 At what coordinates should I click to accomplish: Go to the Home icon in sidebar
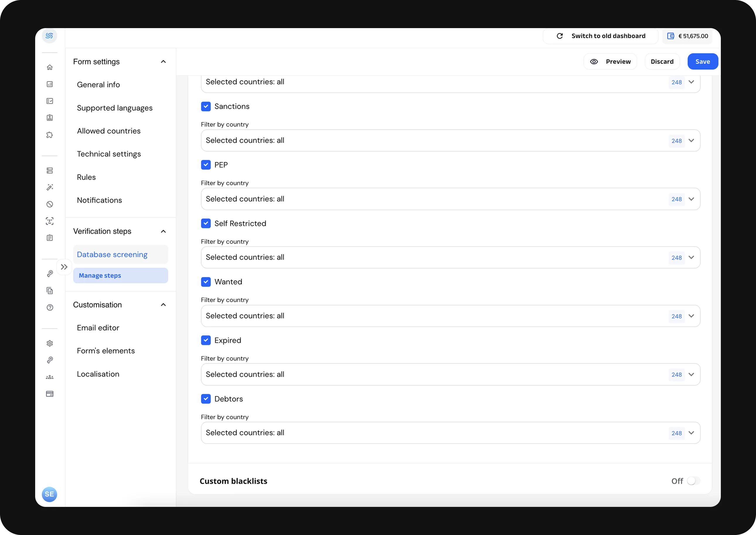[50, 67]
